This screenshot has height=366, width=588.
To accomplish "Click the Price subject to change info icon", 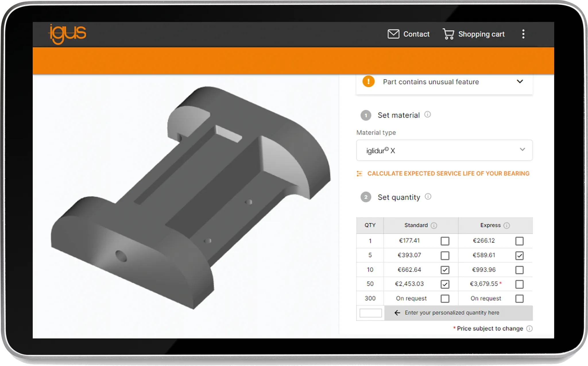I will click(529, 329).
